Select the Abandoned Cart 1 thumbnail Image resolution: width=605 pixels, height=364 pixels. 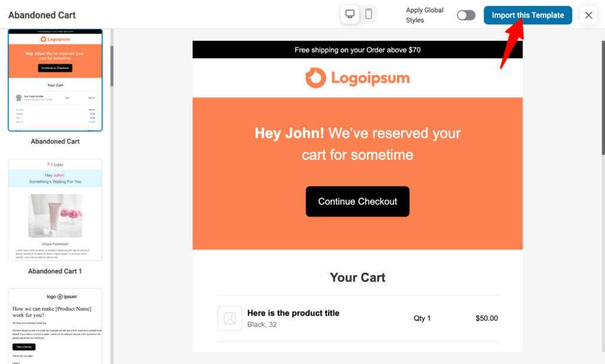pyautogui.click(x=55, y=210)
